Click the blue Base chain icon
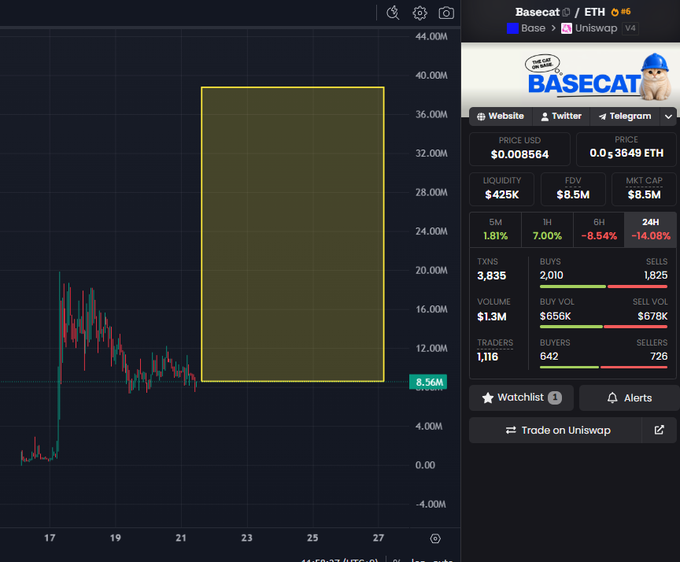 pyautogui.click(x=513, y=29)
